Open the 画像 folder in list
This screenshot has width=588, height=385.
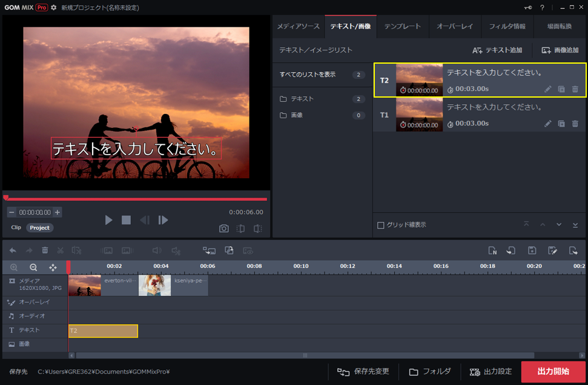[x=297, y=115]
